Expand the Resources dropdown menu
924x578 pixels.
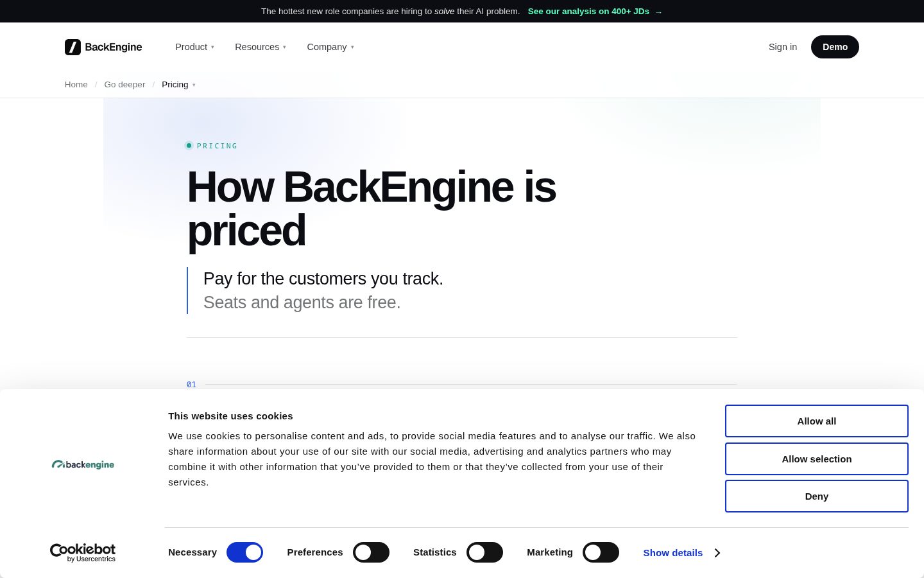[x=261, y=47]
